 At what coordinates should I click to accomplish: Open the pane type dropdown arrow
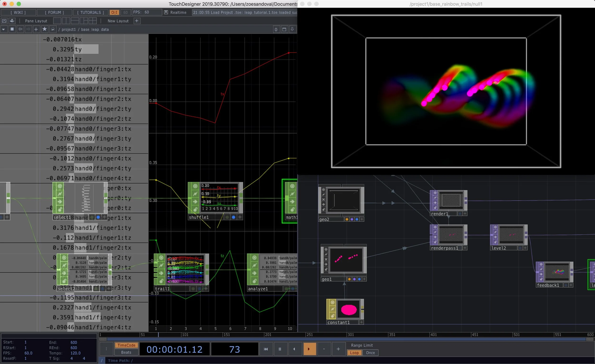pos(3,29)
